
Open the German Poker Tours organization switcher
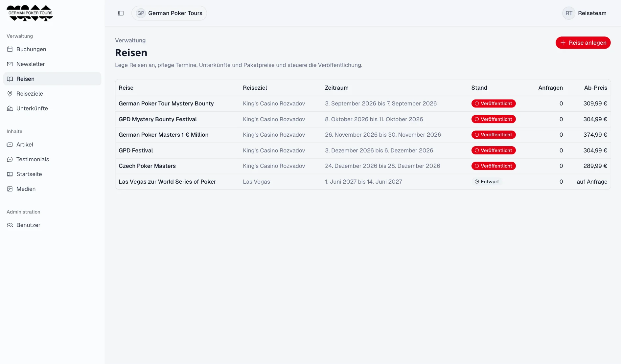169,13
